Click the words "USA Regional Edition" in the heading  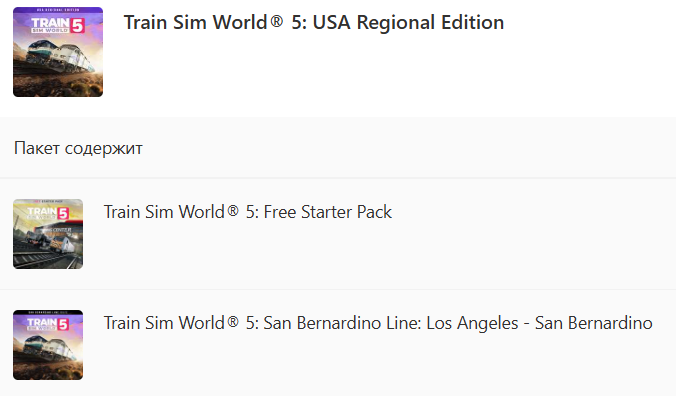[x=408, y=22]
